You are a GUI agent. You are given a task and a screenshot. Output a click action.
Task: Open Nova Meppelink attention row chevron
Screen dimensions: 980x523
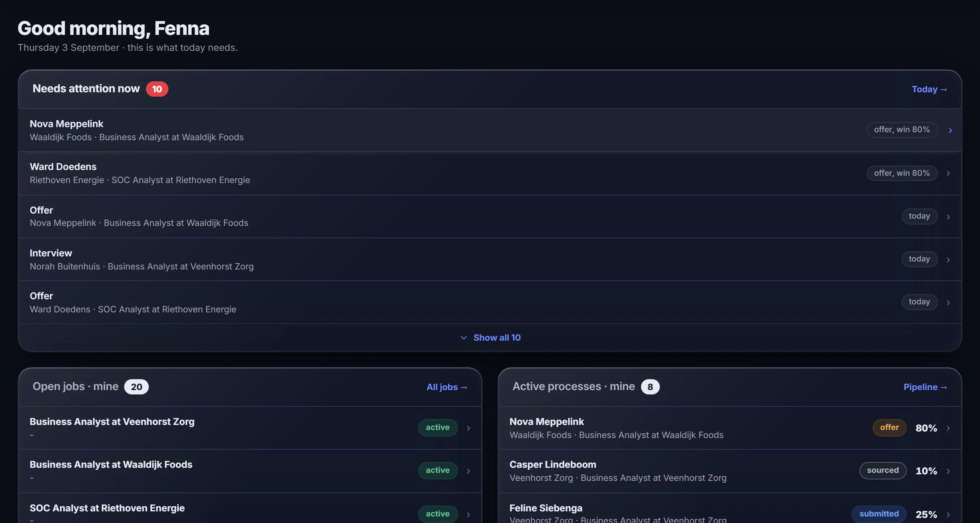(x=950, y=130)
